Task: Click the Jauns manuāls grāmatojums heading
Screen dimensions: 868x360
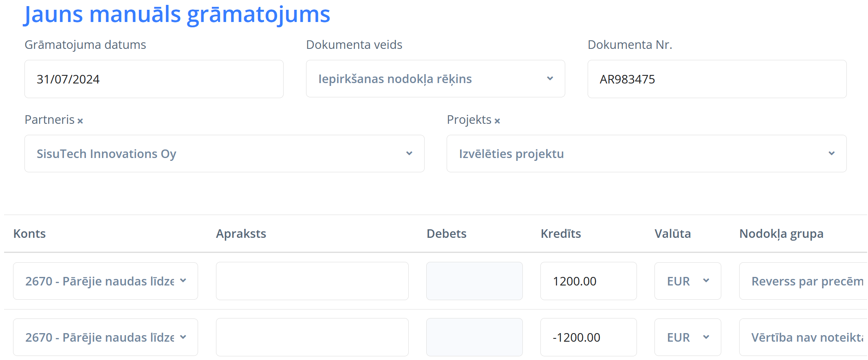Action: click(177, 15)
